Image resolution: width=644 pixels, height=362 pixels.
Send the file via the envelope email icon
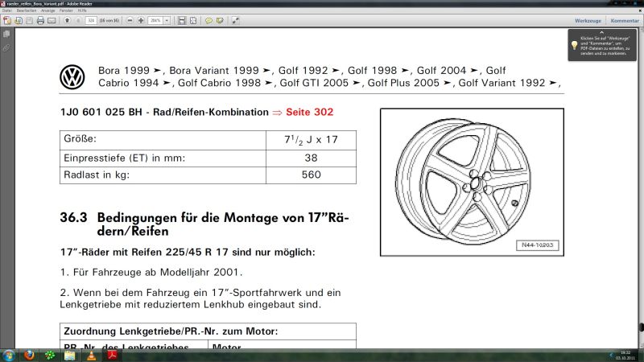coord(52,20)
